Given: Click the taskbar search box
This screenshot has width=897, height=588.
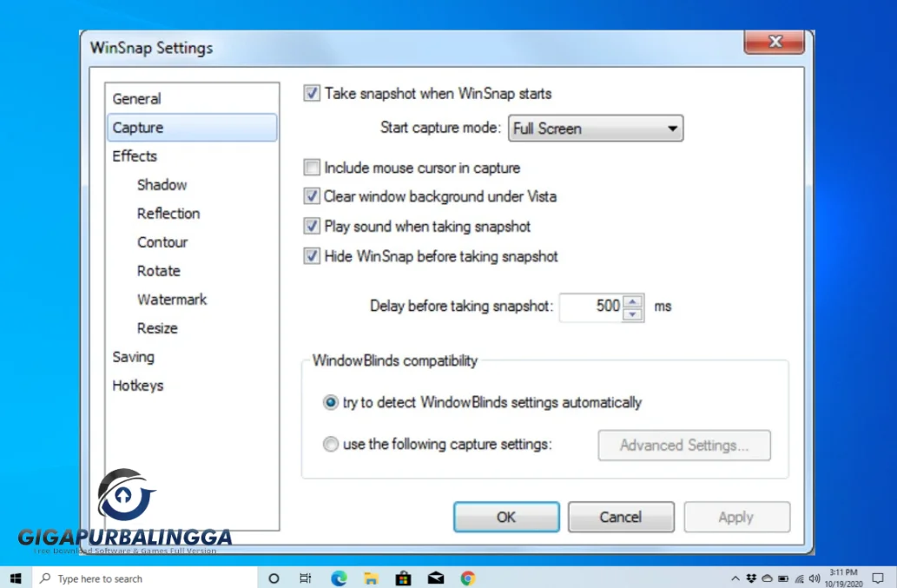Looking at the screenshot, I should pyautogui.click(x=145, y=578).
